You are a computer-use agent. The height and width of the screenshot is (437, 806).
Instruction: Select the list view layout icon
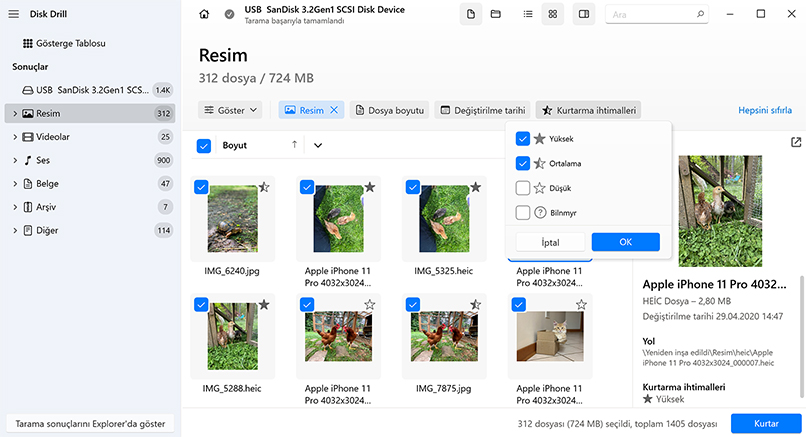(527, 14)
